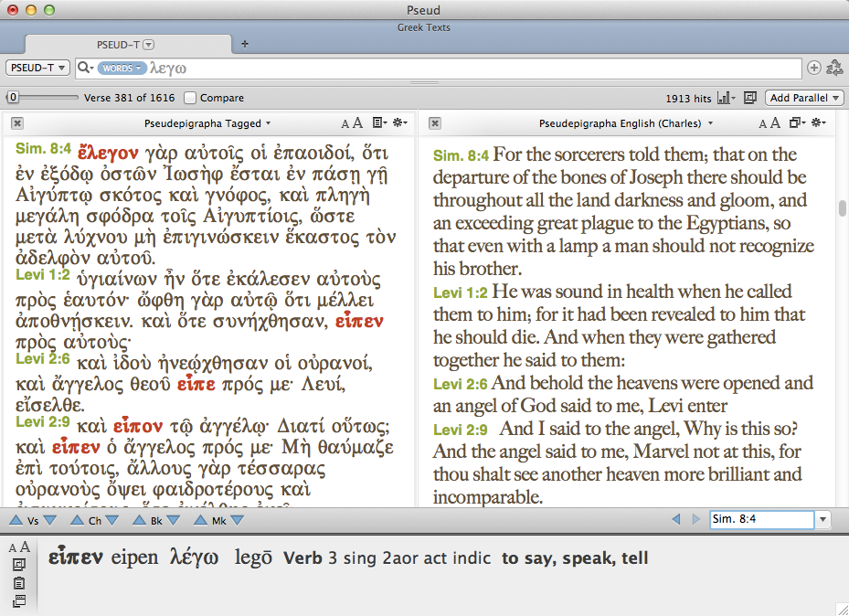The height and width of the screenshot is (616, 849).
Task: Open gear settings in Pseudepigrapha Tagged pane
Action: [399, 122]
